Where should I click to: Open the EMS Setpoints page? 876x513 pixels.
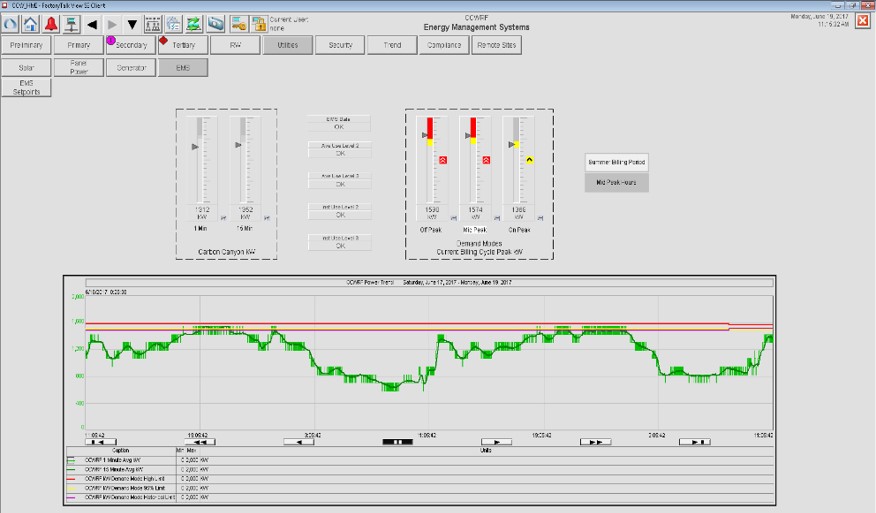27,88
